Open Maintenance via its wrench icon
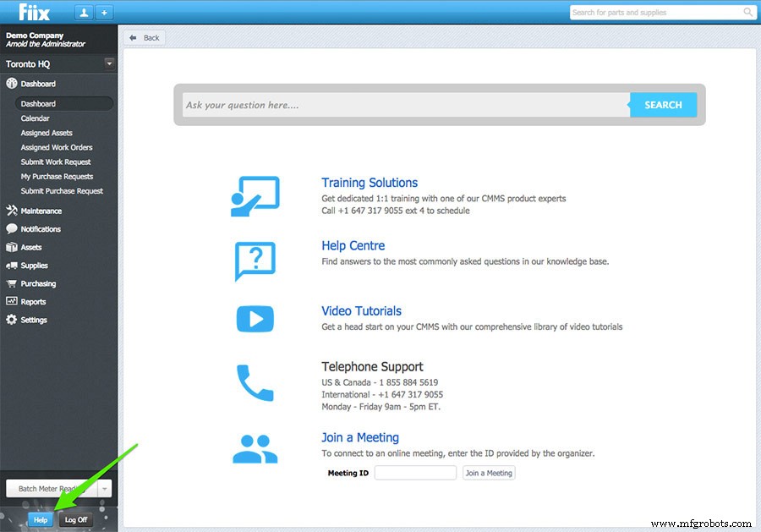Viewport: 761px width, 532px height. [12, 211]
